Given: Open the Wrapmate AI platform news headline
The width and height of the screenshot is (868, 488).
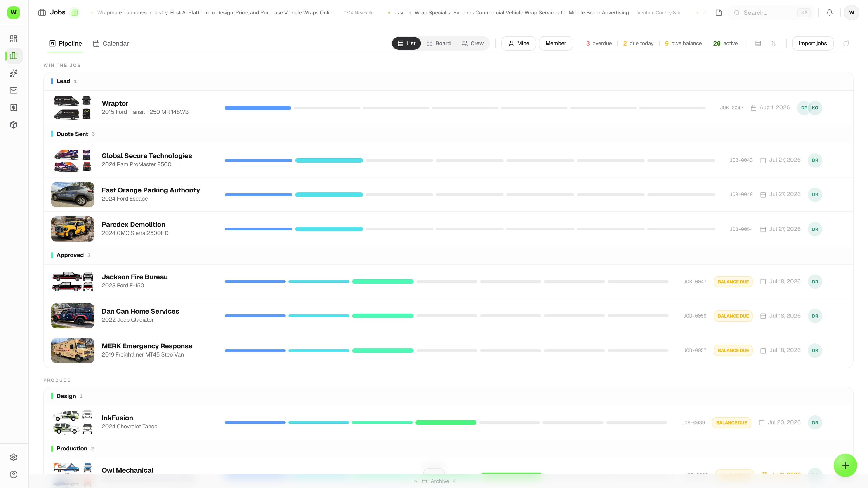Looking at the screenshot, I should tap(216, 12).
